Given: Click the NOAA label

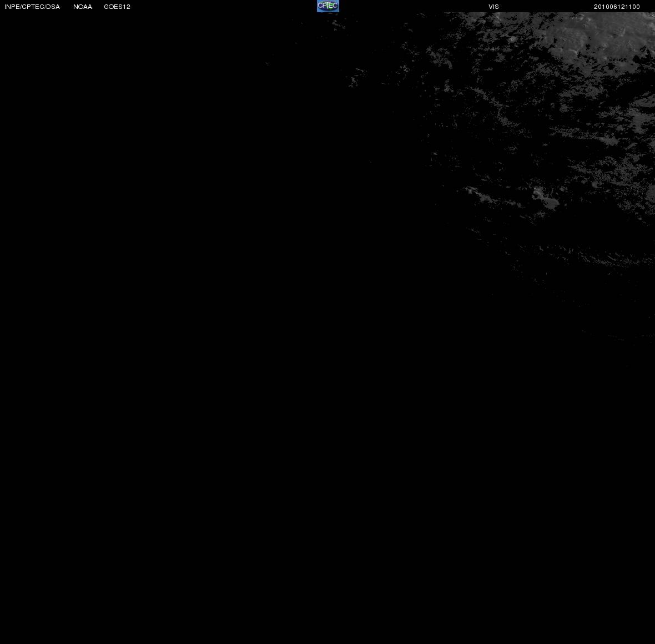Looking at the screenshot, I should (x=83, y=7).
